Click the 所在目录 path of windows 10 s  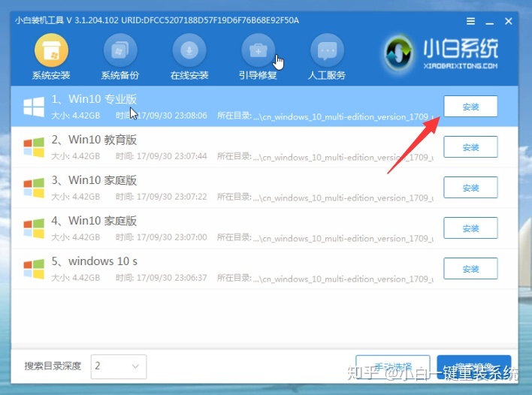point(325,279)
